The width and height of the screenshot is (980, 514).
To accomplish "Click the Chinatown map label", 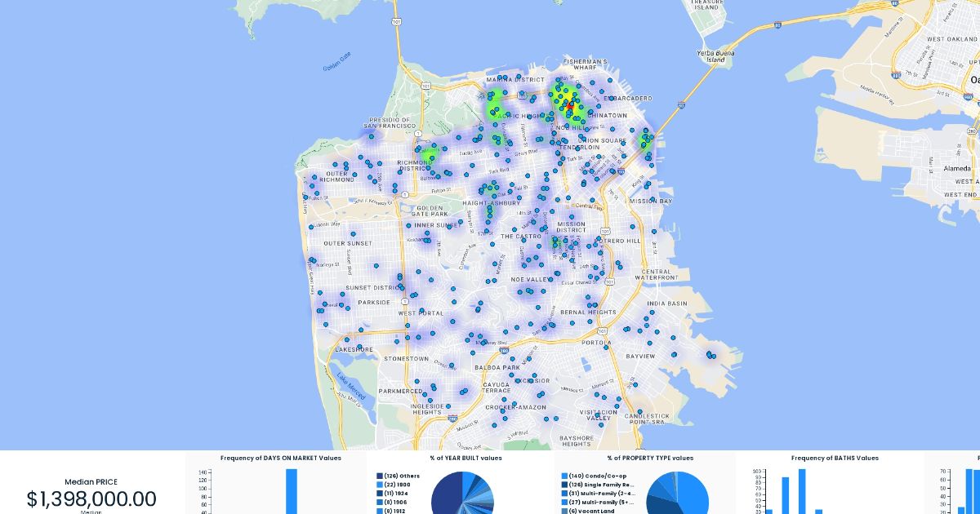I will (608, 116).
